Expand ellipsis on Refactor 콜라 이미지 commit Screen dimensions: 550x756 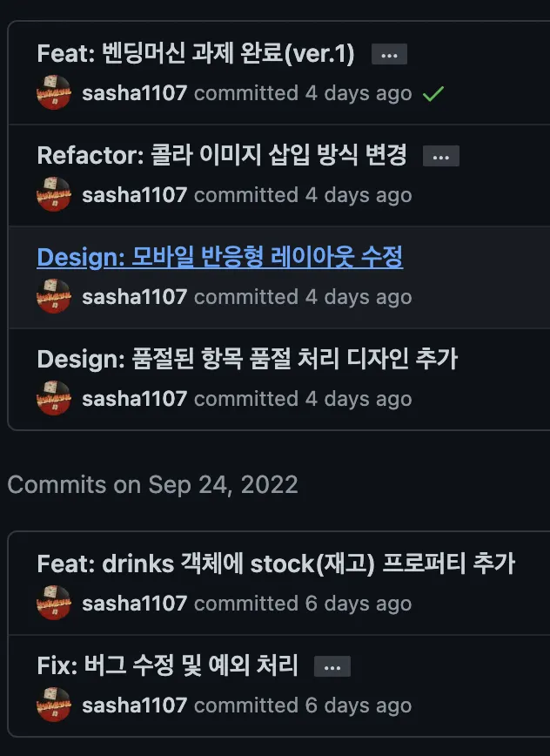tap(440, 157)
